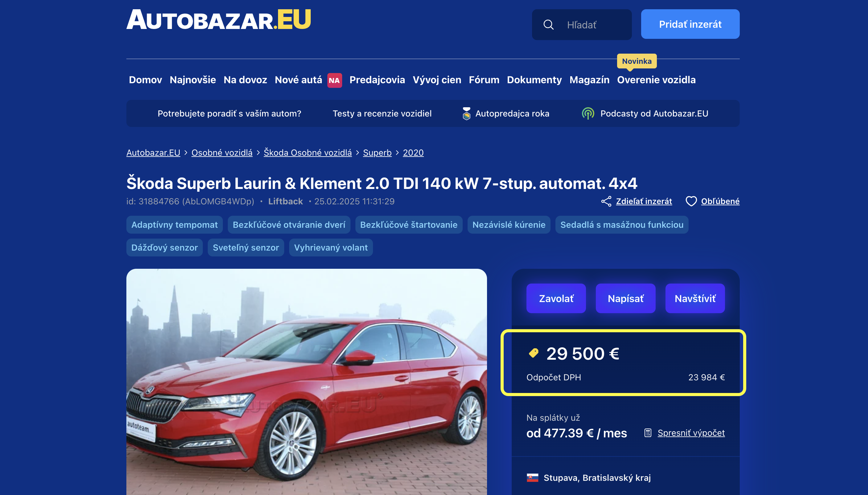This screenshot has height=495, width=868.
Task: Select the Bezkľúčové štartovanie tag
Action: [x=409, y=225]
